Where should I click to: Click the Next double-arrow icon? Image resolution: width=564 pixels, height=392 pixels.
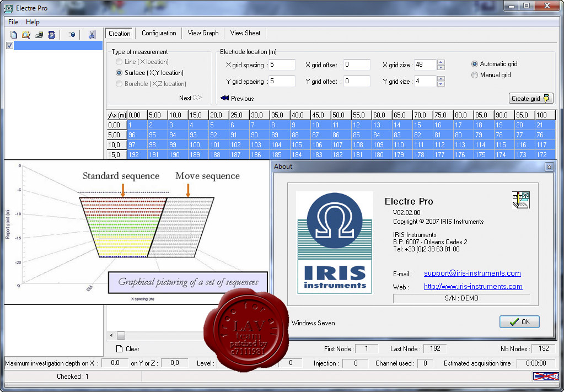pos(198,98)
